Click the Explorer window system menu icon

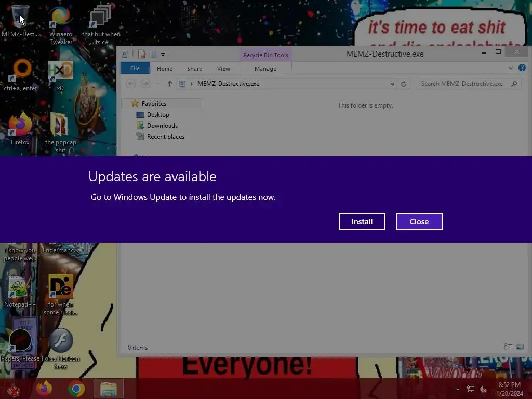[125, 54]
